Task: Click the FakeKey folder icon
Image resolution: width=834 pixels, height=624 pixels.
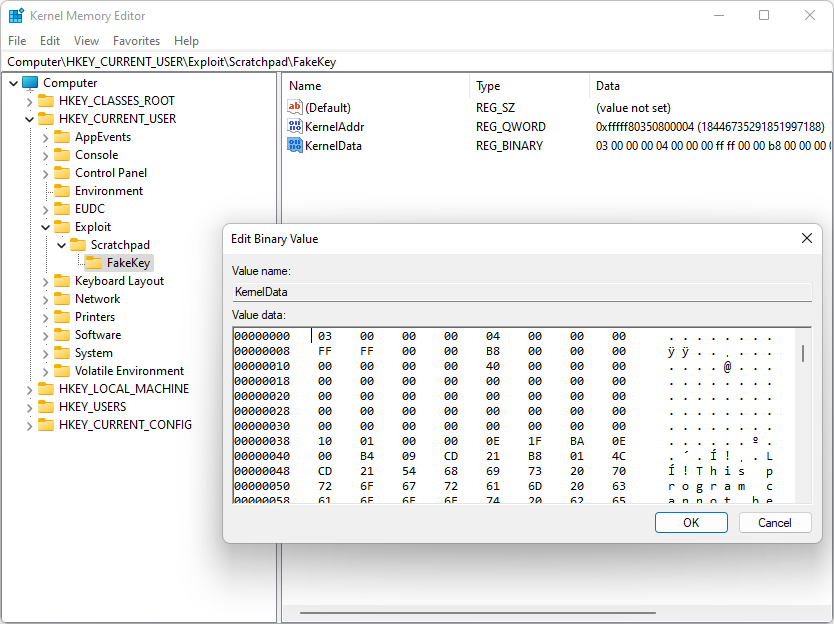Action: pos(94,263)
